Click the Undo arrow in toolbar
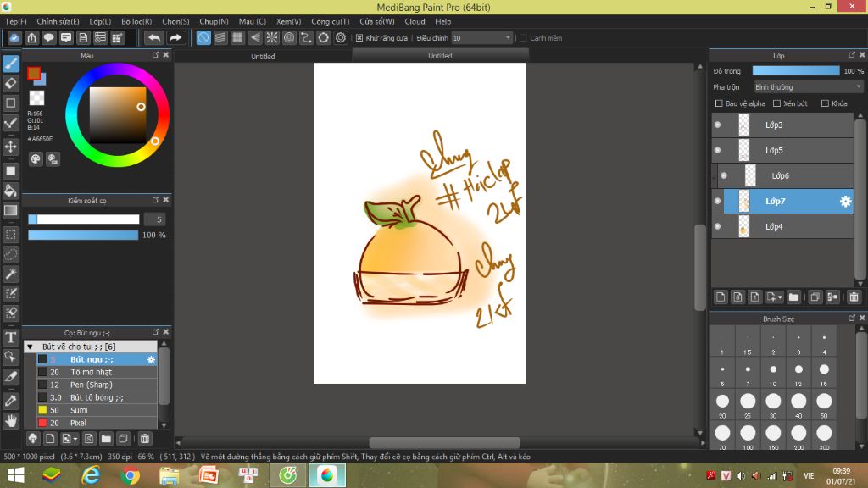The width and height of the screenshot is (868, 488). pyautogui.click(x=153, y=38)
